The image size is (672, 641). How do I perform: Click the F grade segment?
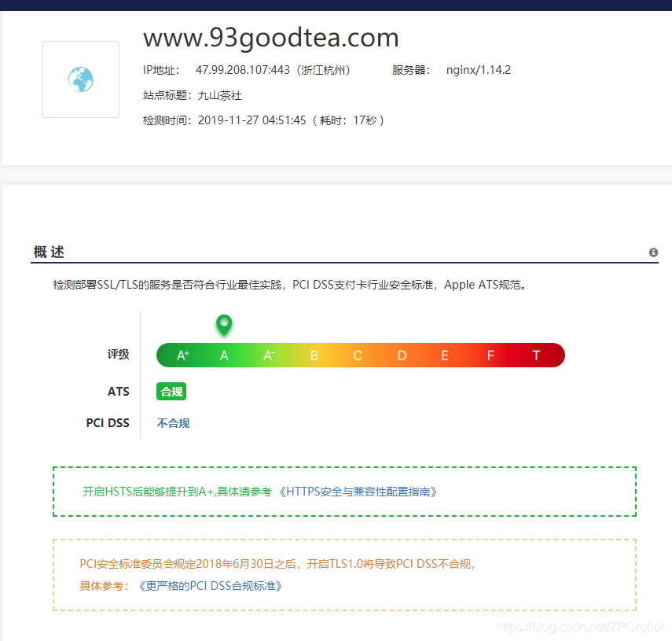(490, 355)
